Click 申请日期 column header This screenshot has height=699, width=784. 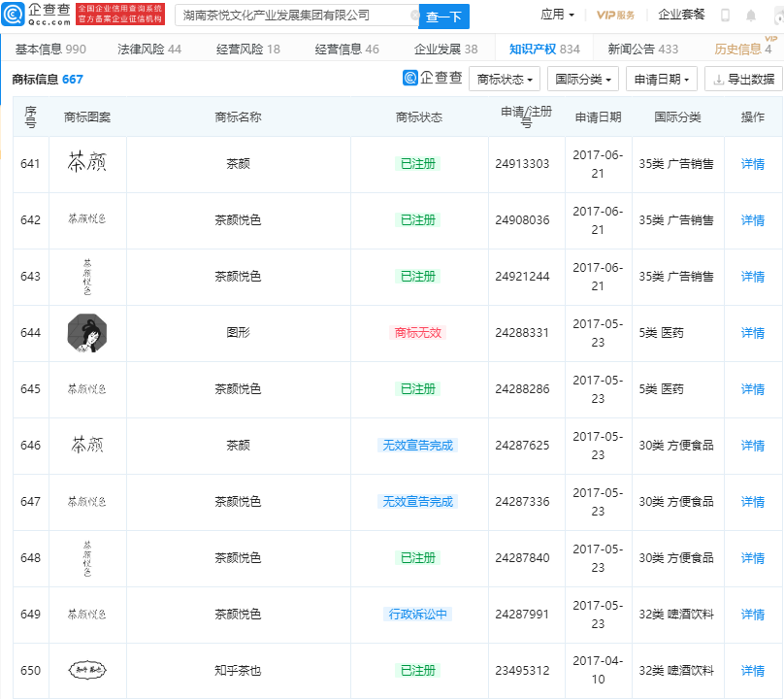[x=598, y=117]
